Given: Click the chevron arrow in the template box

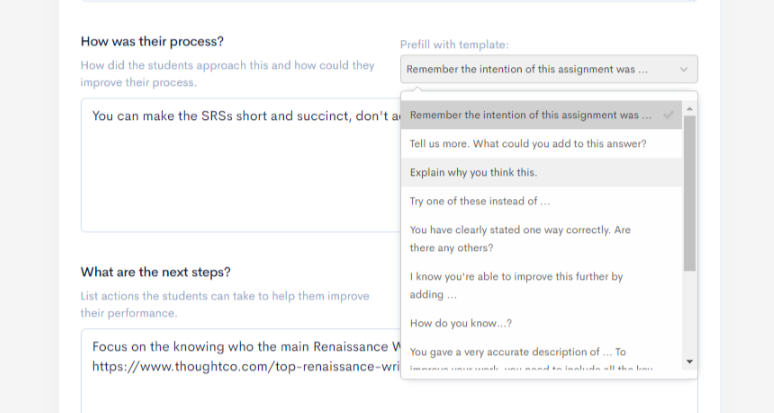Looking at the screenshot, I should pyautogui.click(x=684, y=70).
